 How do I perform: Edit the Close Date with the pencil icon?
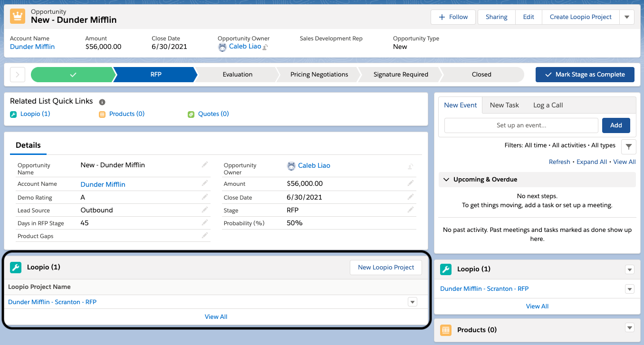(x=411, y=196)
